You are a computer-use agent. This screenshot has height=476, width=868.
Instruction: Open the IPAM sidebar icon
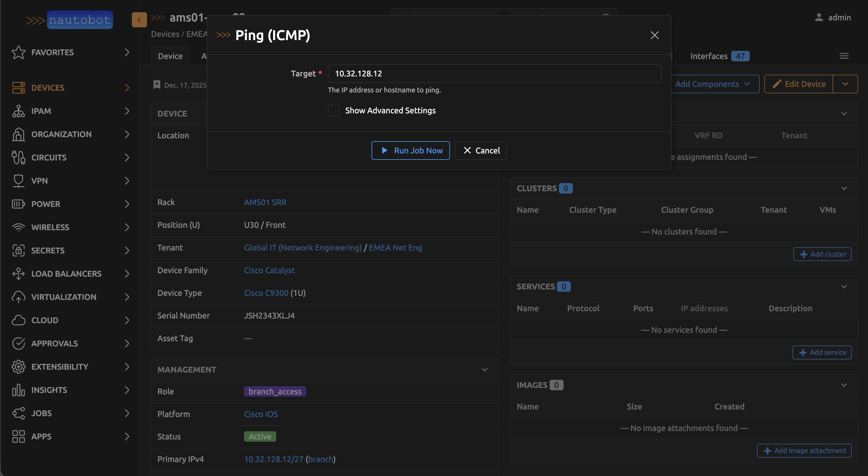18,111
